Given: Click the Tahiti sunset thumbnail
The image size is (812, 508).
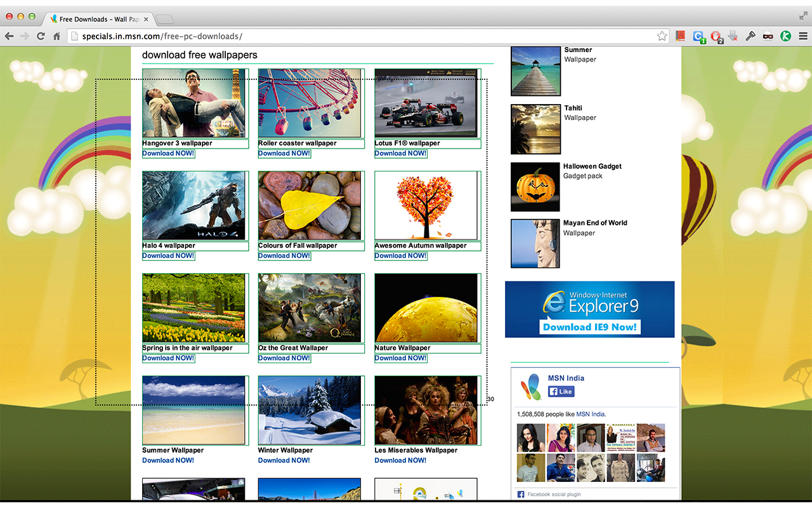Looking at the screenshot, I should coord(535,130).
